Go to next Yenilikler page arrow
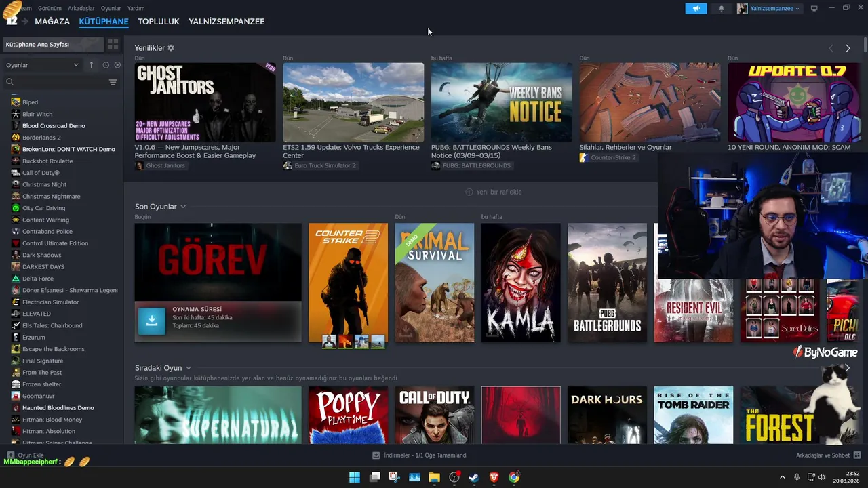The image size is (868, 488). tap(848, 48)
